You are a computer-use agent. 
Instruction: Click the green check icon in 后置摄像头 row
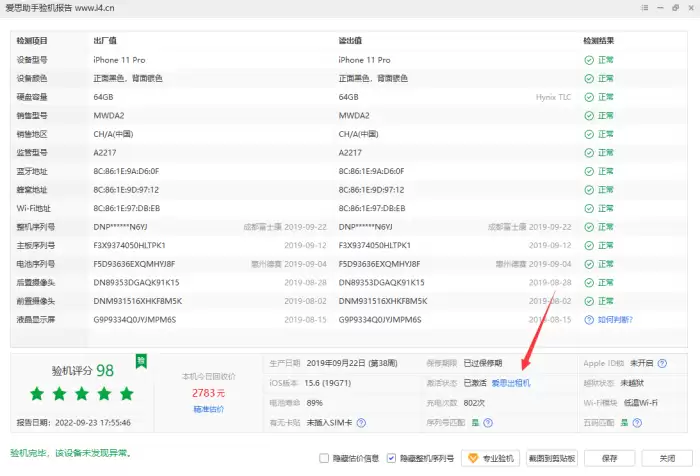click(x=589, y=283)
